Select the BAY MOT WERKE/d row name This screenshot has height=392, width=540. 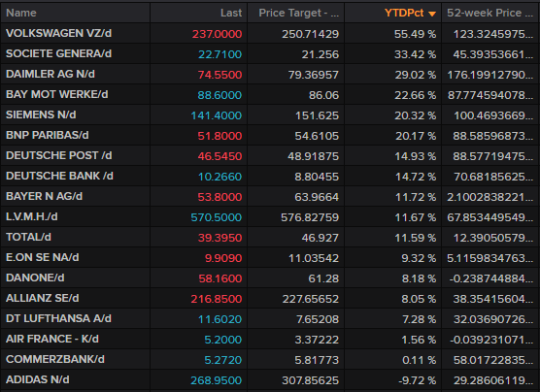[57, 94]
